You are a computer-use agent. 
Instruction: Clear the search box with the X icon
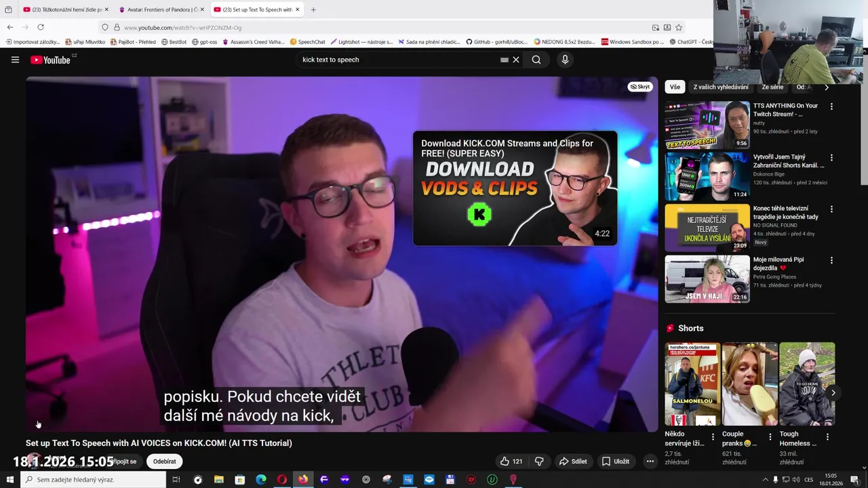coord(516,60)
